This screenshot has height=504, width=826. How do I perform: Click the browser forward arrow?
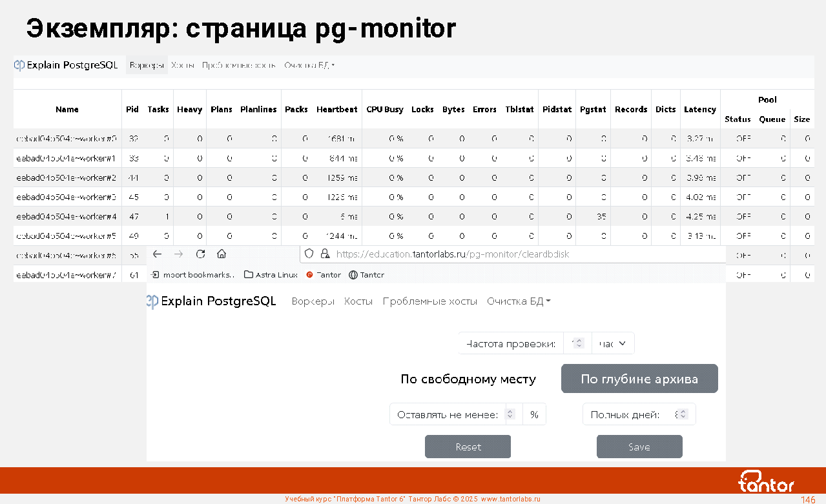[179, 254]
